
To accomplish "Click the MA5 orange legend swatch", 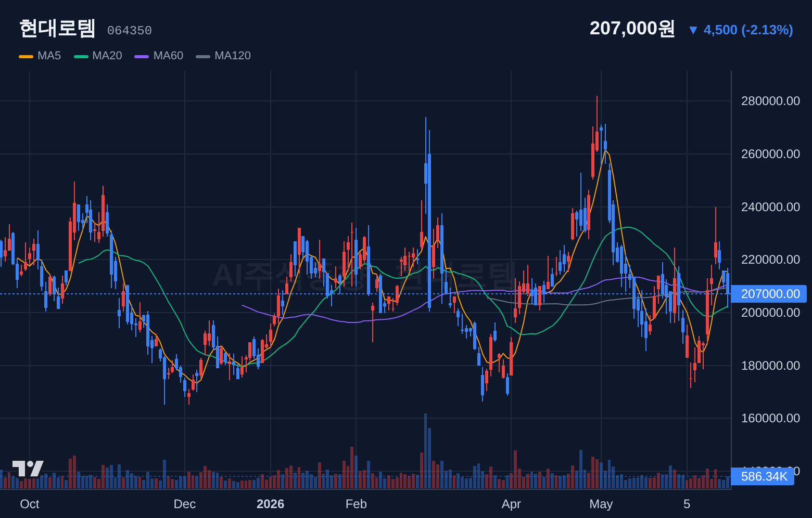I will click(26, 56).
